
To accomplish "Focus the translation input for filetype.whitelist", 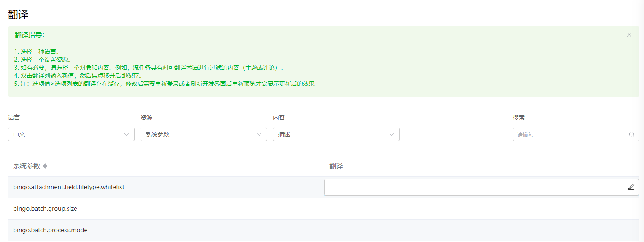I will (482, 187).
